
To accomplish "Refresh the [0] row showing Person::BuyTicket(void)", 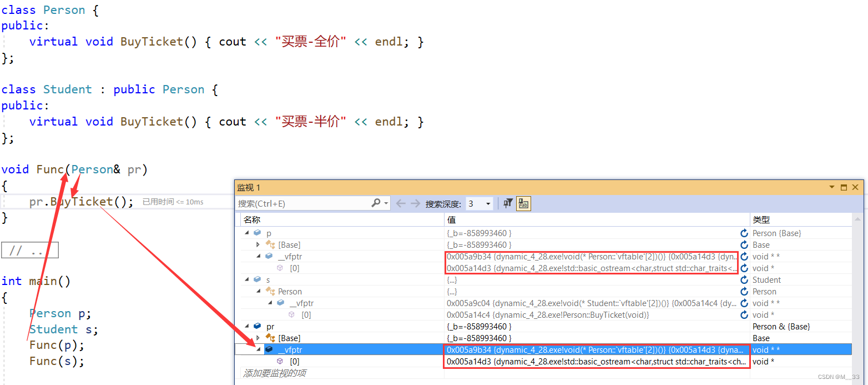I will pos(744,314).
